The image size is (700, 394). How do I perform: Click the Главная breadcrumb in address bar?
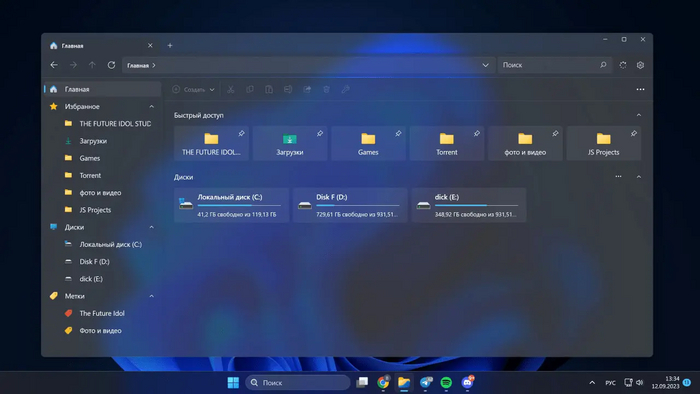click(x=138, y=66)
